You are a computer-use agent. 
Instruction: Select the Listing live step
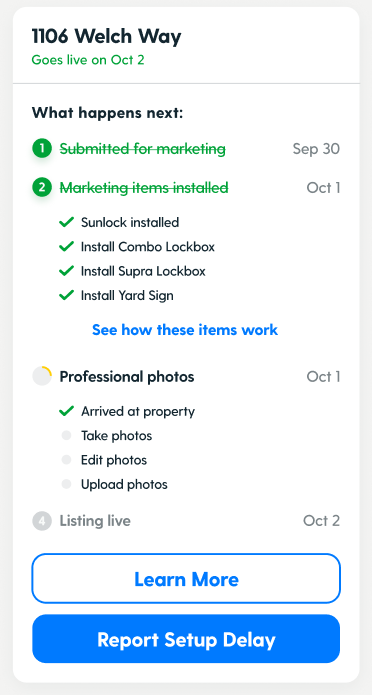click(x=95, y=520)
